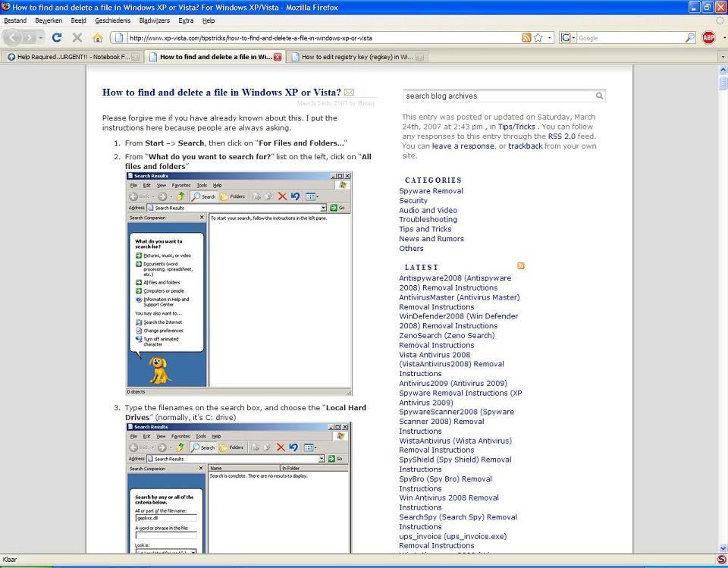Click the blog archive search magnifier icon
728x568 pixels.
599,96
